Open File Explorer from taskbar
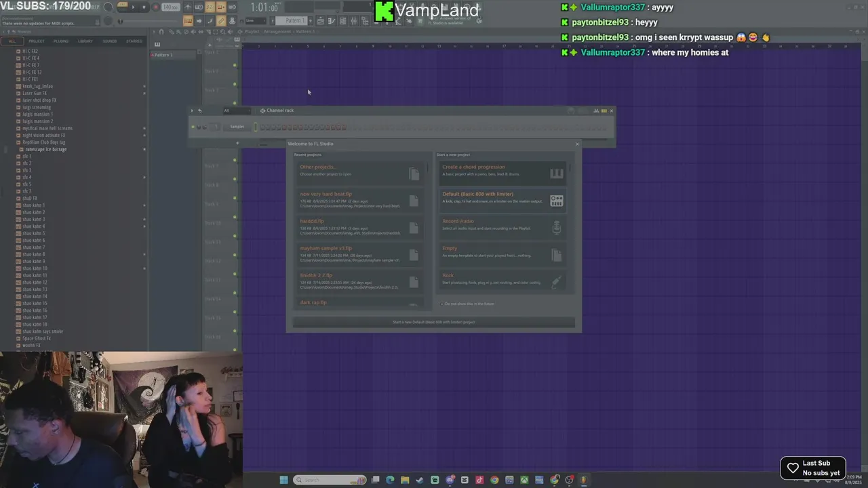Viewport: 868px width, 488px height. [405, 480]
